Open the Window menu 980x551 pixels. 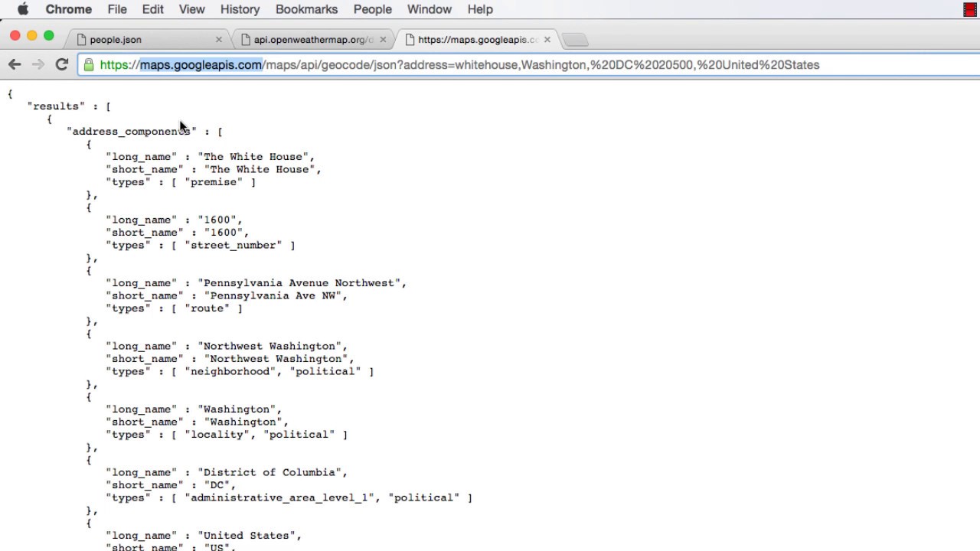429,9
